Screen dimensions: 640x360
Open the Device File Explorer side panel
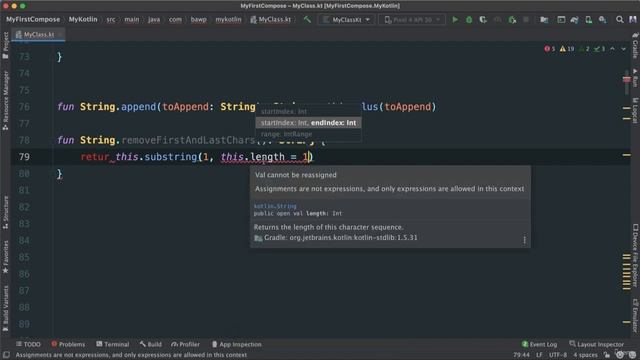(x=635, y=256)
